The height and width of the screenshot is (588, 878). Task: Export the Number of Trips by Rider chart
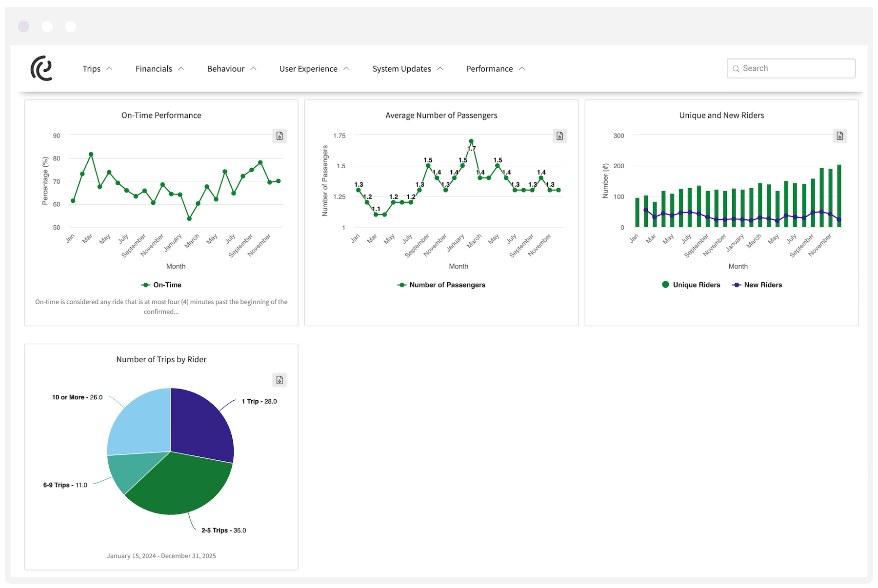(279, 380)
